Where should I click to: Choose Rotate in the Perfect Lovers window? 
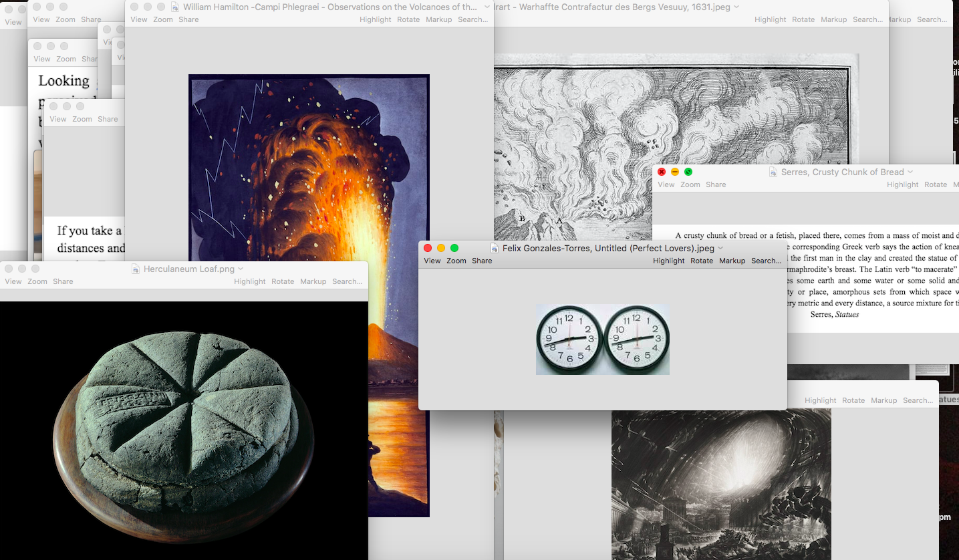click(x=702, y=261)
